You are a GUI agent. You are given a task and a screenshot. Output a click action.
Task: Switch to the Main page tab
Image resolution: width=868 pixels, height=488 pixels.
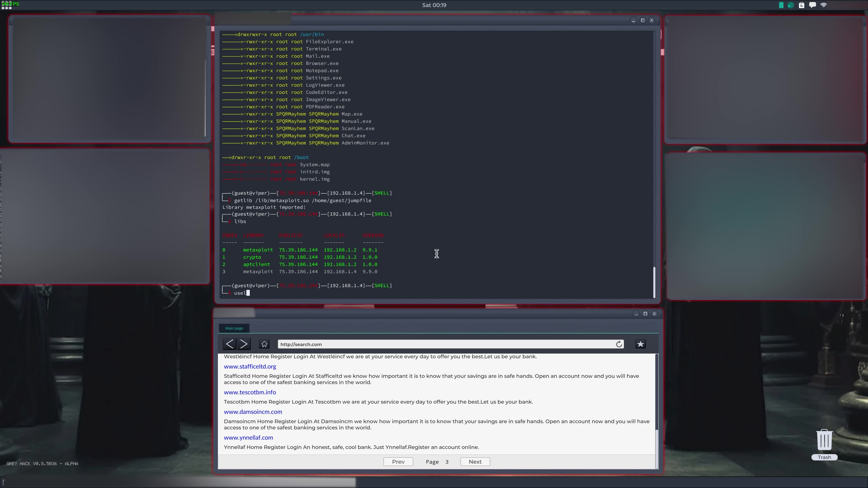(234, 328)
